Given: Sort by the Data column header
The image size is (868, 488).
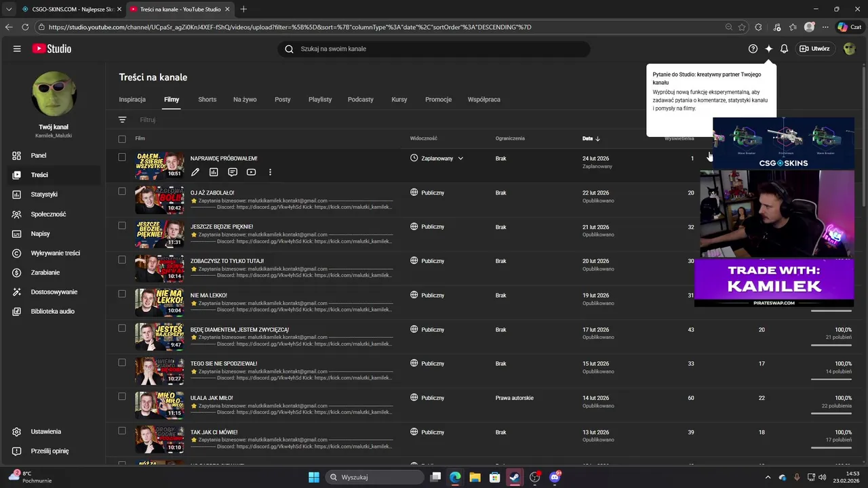Looking at the screenshot, I should point(591,139).
